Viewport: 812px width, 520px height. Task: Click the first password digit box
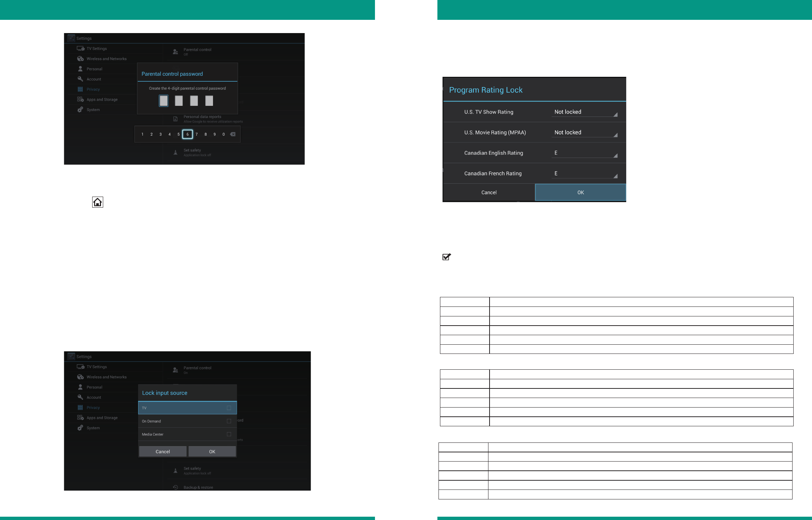click(164, 101)
